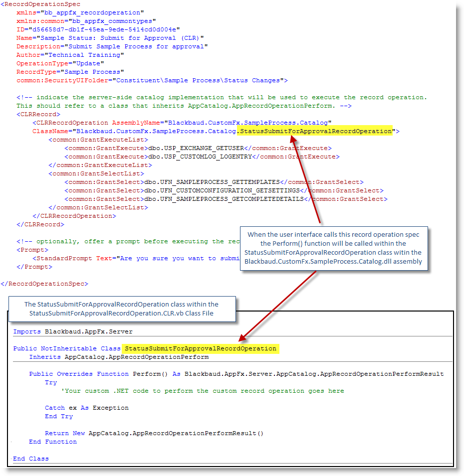
Task: Click the closing </RecordOperationSpec> tag
Action: (x=44, y=284)
